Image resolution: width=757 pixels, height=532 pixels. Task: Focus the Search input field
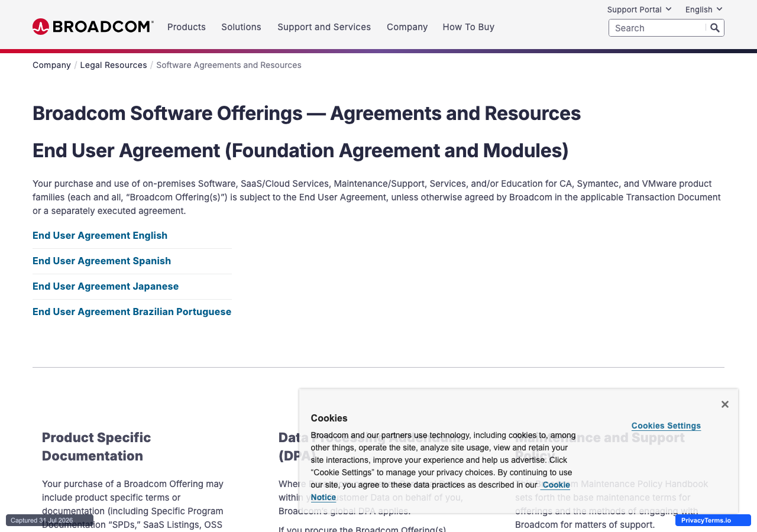(658, 28)
